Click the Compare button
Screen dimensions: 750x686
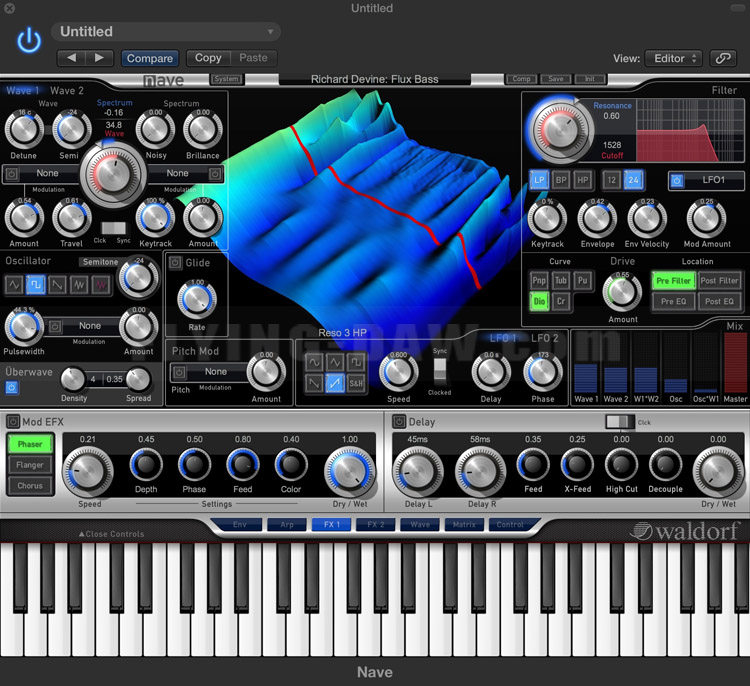[x=150, y=58]
